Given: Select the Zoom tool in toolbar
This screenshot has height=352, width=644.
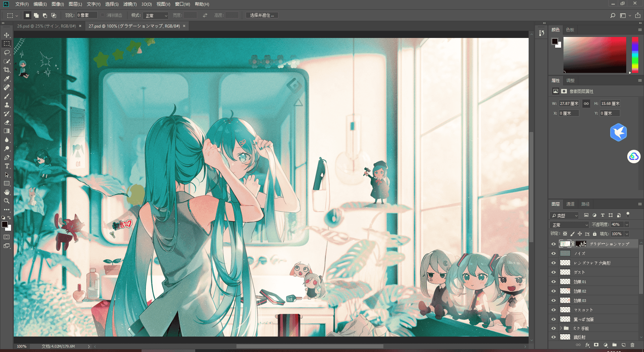Looking at the screenshot, I should click(x=7, y=201).
